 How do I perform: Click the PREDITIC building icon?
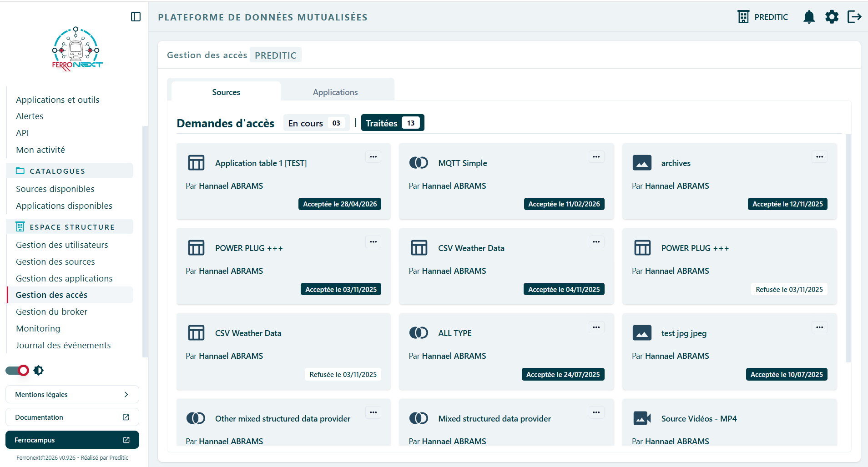tap(743, 17)
